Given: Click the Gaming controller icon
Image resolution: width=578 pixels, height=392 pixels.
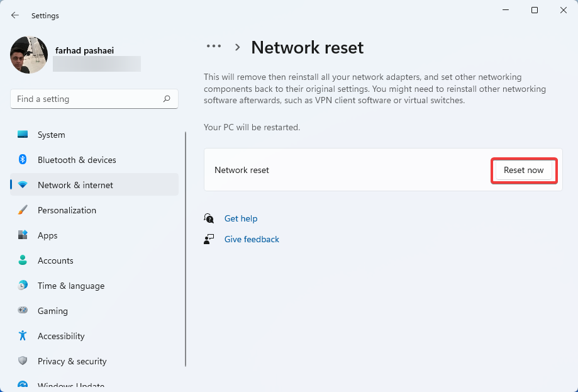Looking at the screenshot, I should pyautogui.click(x=23, y=311).
